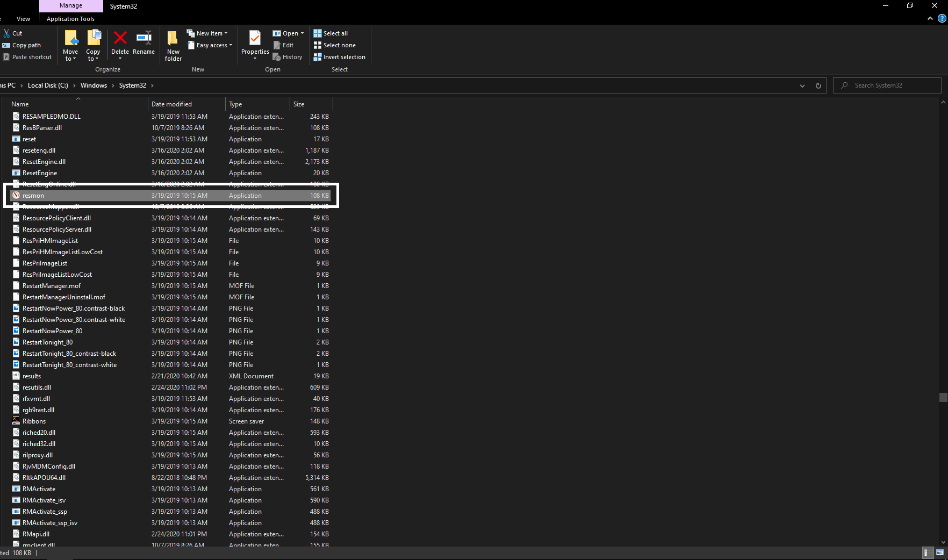
Task: Navigate to Local Disk (C:) via breadcrumb
Action: 48,85
